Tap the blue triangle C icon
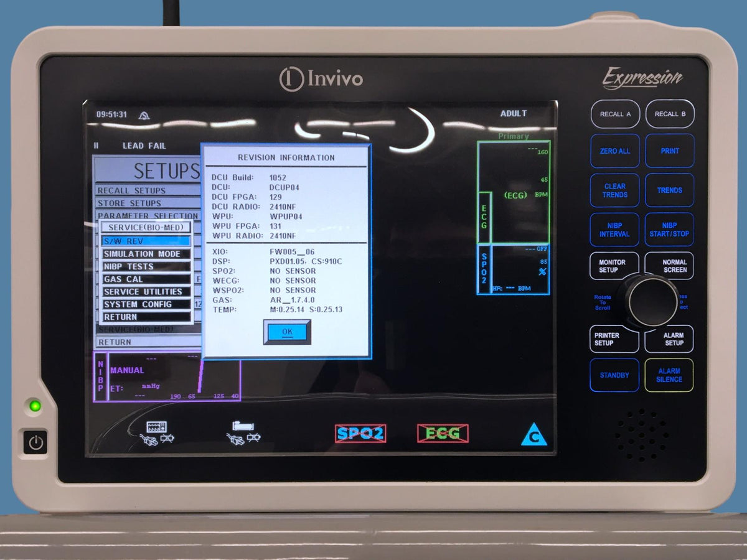This screenshot has width=747, height=560. (x=533, y=435)
